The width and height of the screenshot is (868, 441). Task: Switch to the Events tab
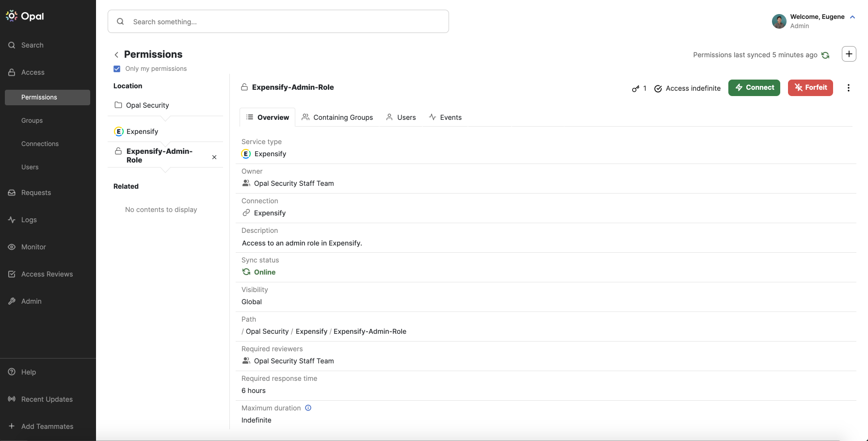445,117
